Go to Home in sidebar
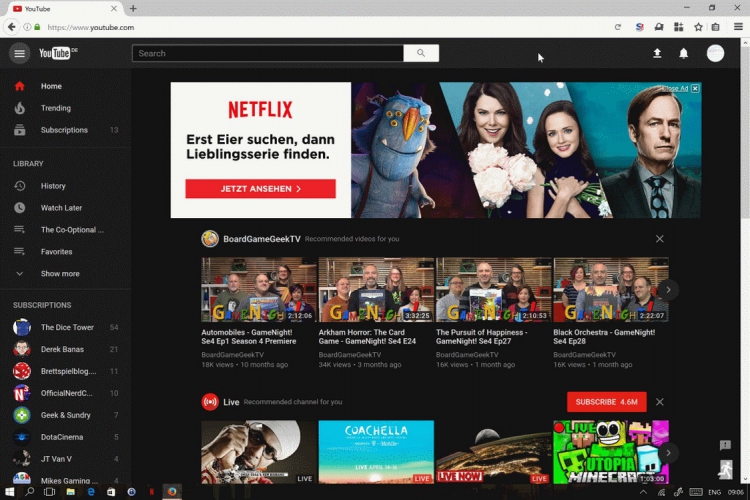The image size is (750, 500). pos(66,86)
